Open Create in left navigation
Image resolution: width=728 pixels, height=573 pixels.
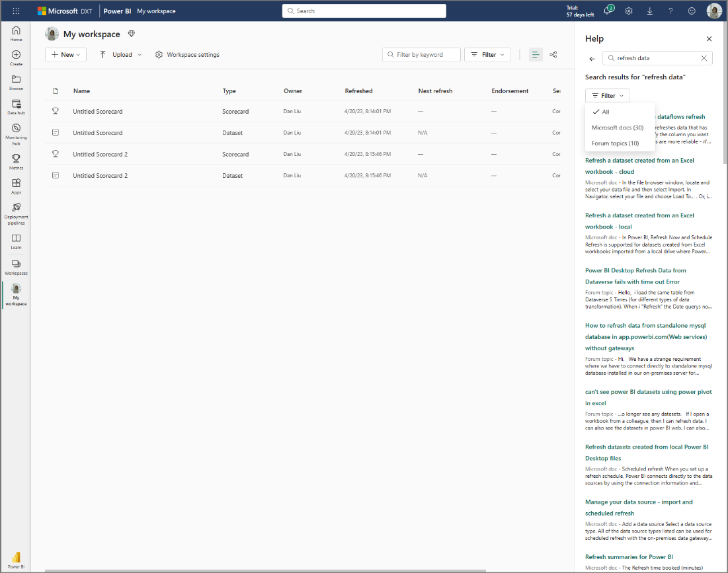(16, 58)
